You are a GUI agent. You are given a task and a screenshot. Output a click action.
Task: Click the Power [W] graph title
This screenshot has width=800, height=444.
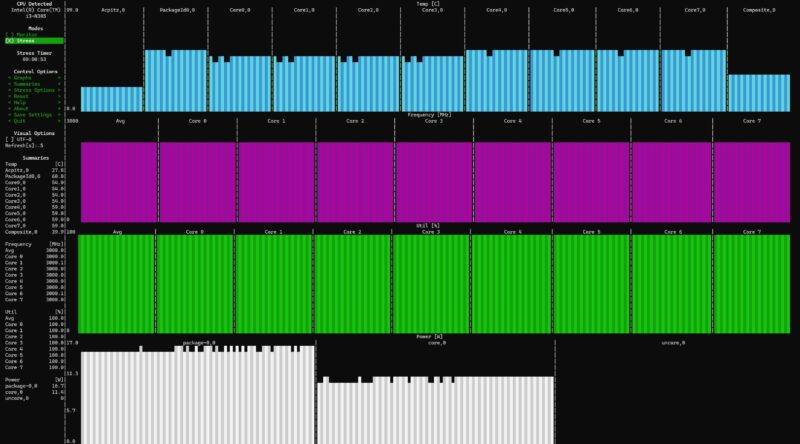(429, 337)
